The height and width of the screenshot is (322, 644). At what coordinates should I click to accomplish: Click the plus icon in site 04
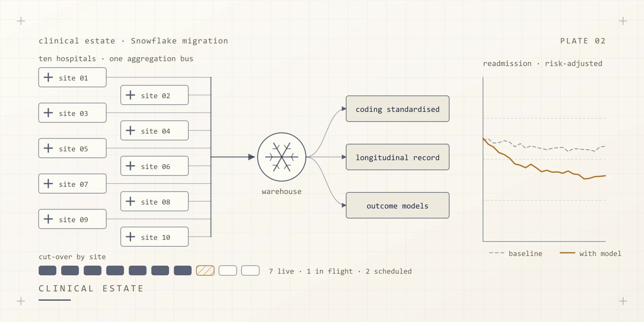130,130
